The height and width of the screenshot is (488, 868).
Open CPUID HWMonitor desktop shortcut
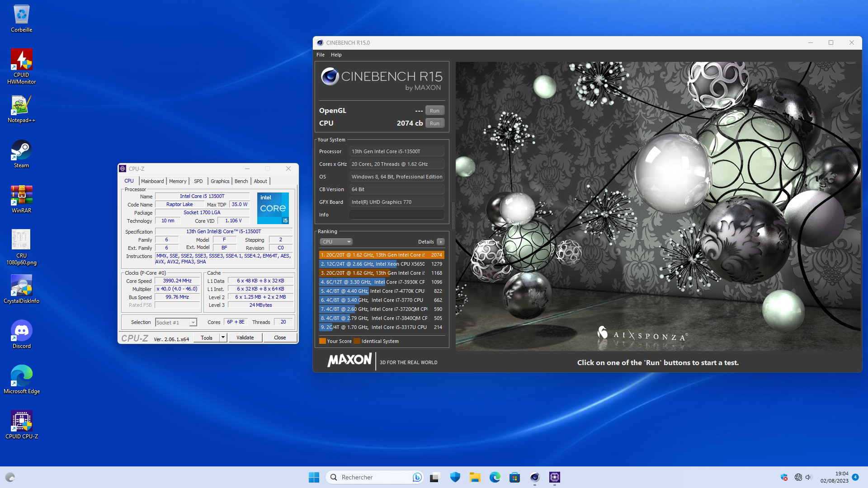point(21,67)
